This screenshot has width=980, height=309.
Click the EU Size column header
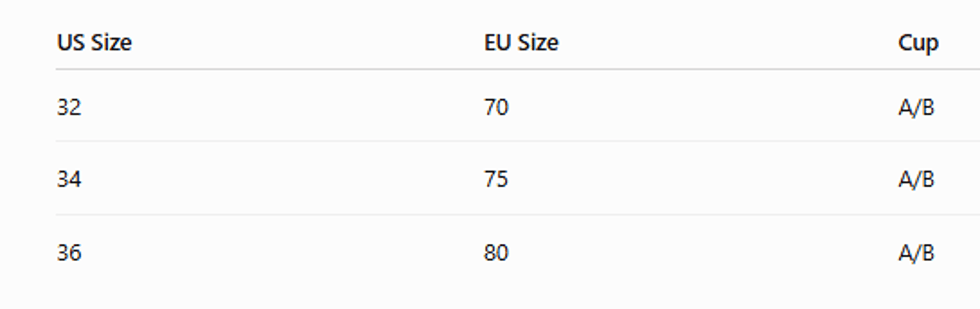click(x=521, y=42)
